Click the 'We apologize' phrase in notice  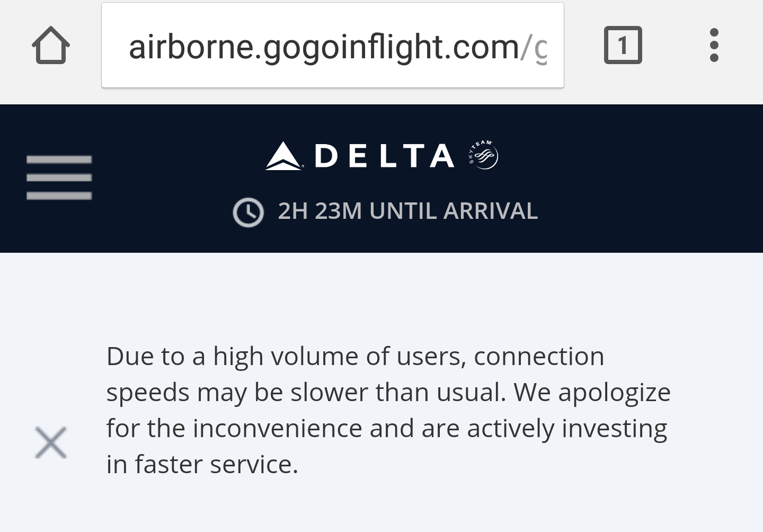[592, 392]
